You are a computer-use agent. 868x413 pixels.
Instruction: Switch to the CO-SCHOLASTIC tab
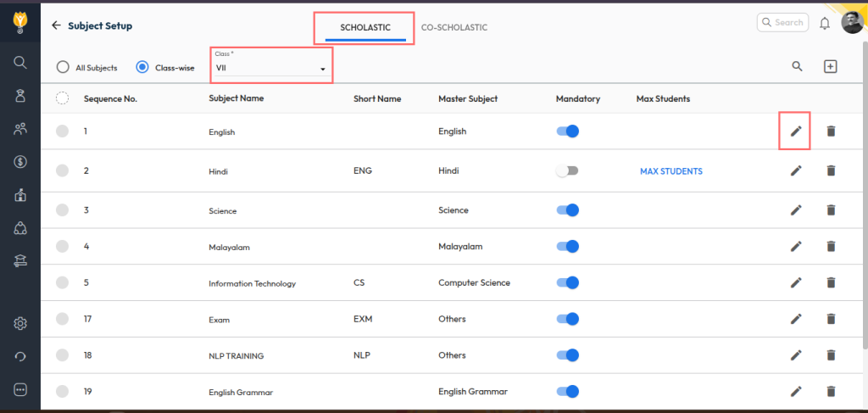coord(454,27)
